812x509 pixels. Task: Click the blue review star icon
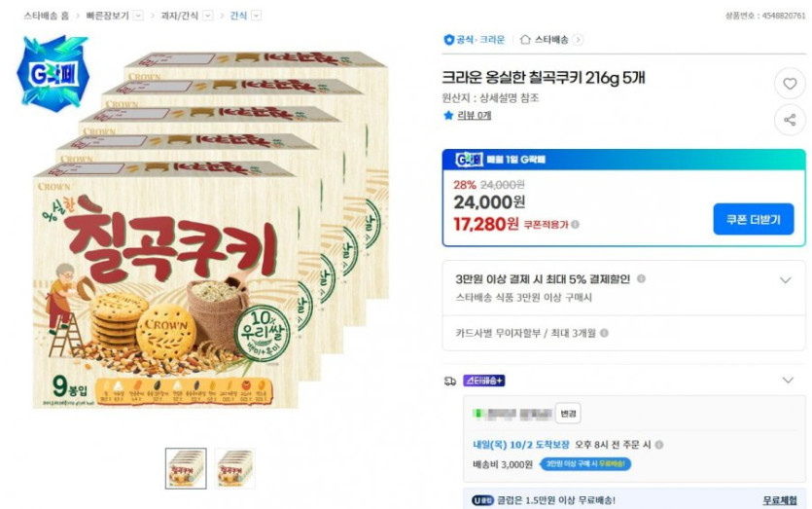(x=448, y=115)
